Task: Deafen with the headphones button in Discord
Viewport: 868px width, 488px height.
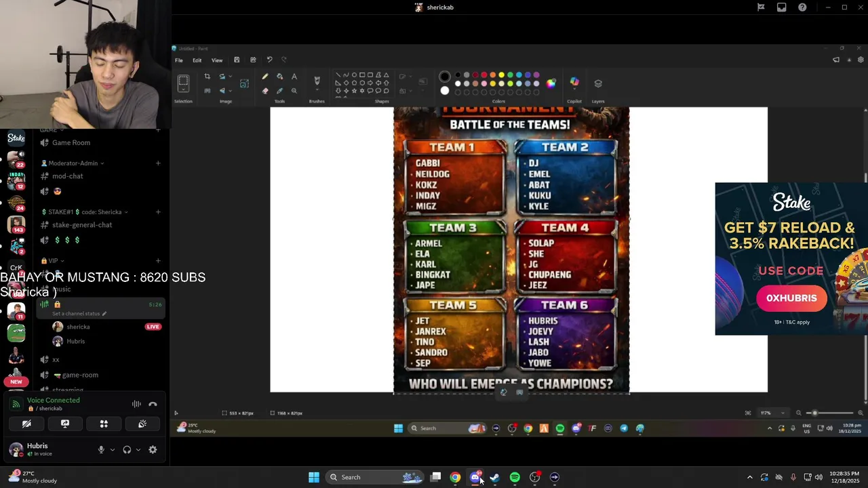Action: coord(127,449)
